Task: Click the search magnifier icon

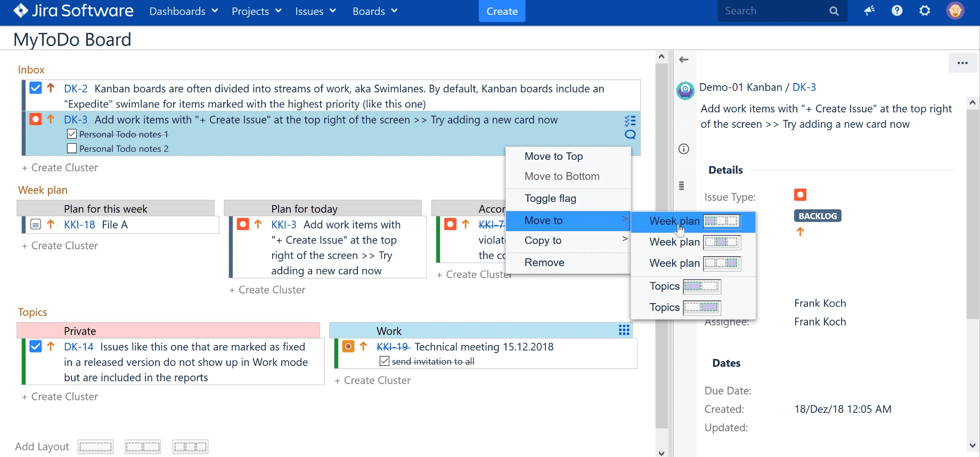Action: pos(834,11)
